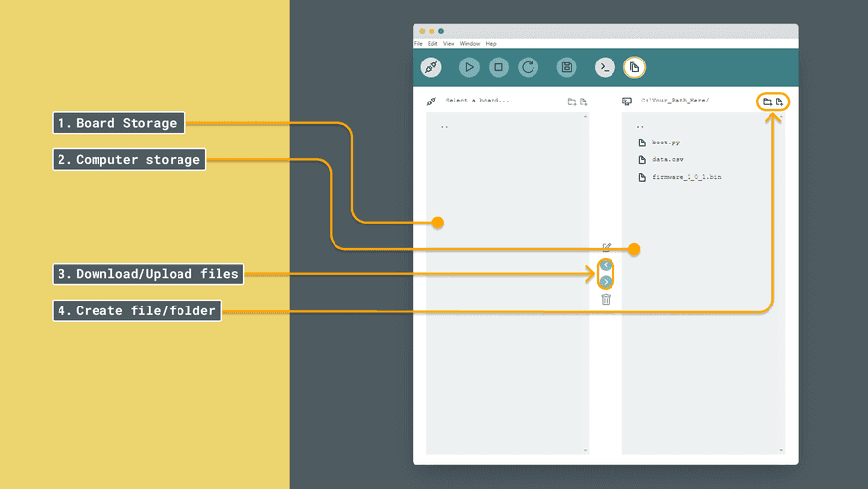Open C:\Your_Path_Here folder path
This screenshot has height=489, width=868.
(x=675, y=101)
